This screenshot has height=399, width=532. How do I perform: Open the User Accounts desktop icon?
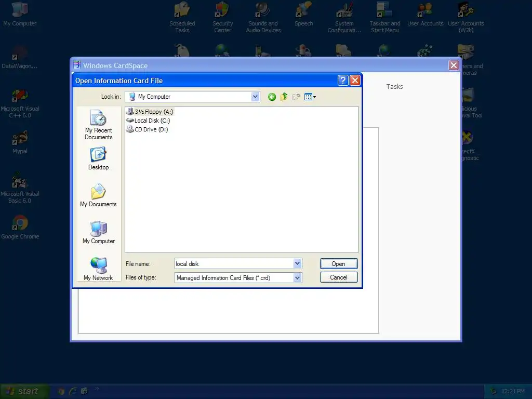pyautogui.click(x=425, y=14)
